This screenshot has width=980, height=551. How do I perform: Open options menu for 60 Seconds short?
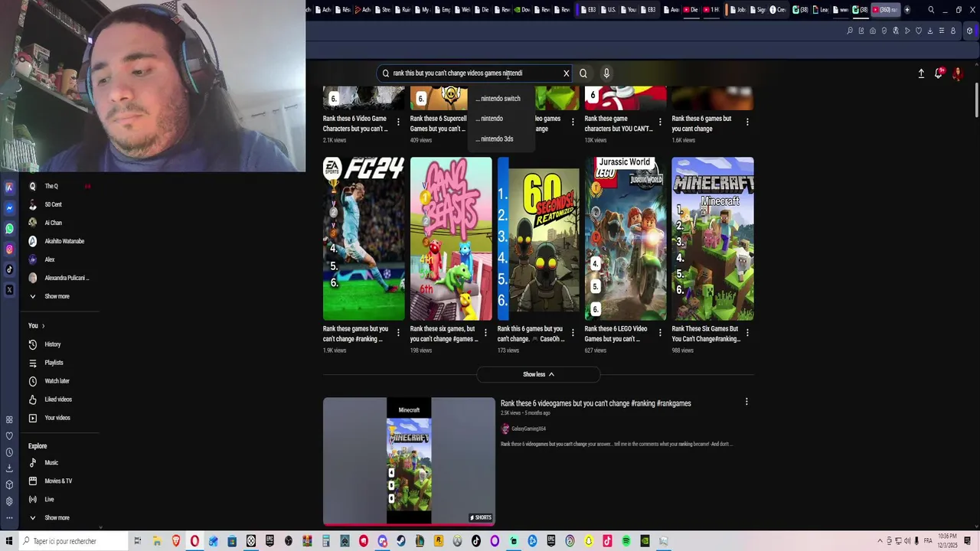click(572, 333)
